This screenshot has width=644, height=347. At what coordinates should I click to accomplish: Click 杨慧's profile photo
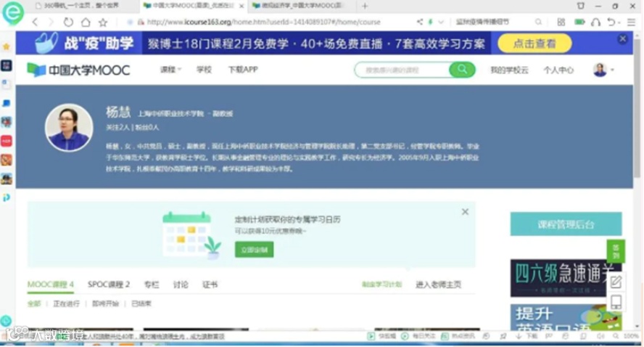pyautogui.click(x=69, y=128)
